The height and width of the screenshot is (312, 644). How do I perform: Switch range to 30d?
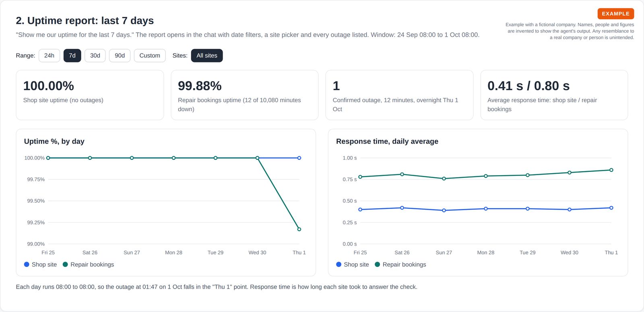tap(95, 56)
